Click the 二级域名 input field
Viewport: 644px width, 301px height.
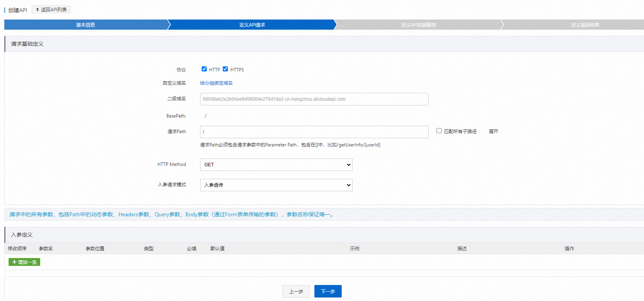[x=314, y=99]
